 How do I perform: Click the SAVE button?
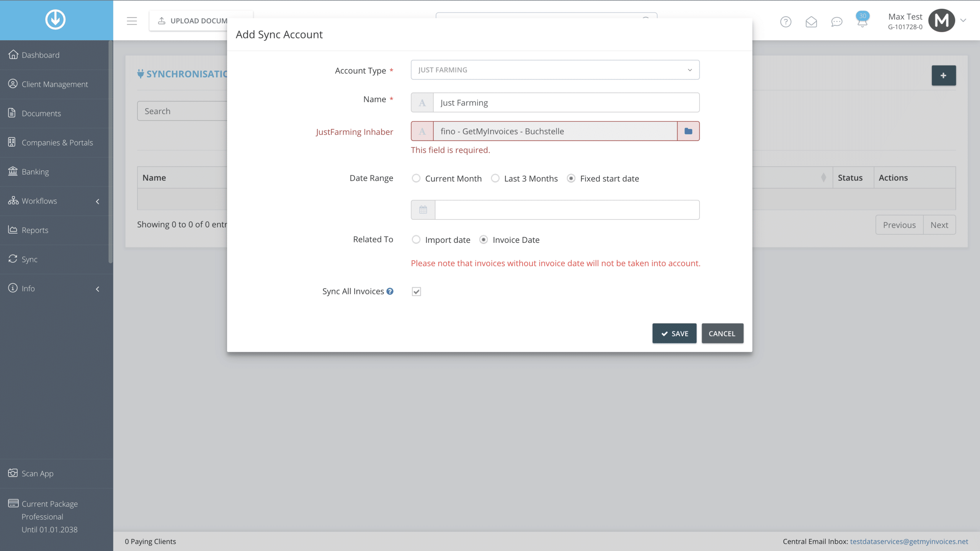pos(675,334)
